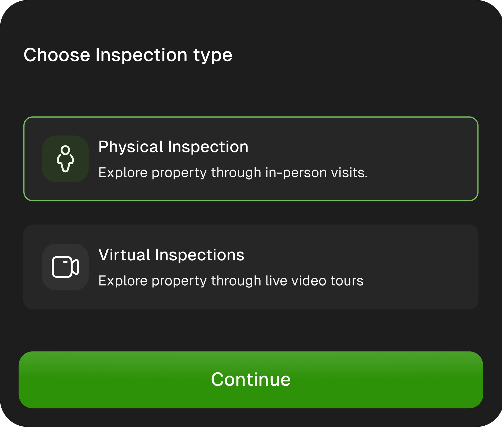
Task: Click 'Explore property through live video tours' text
Action: pos(231,281)
